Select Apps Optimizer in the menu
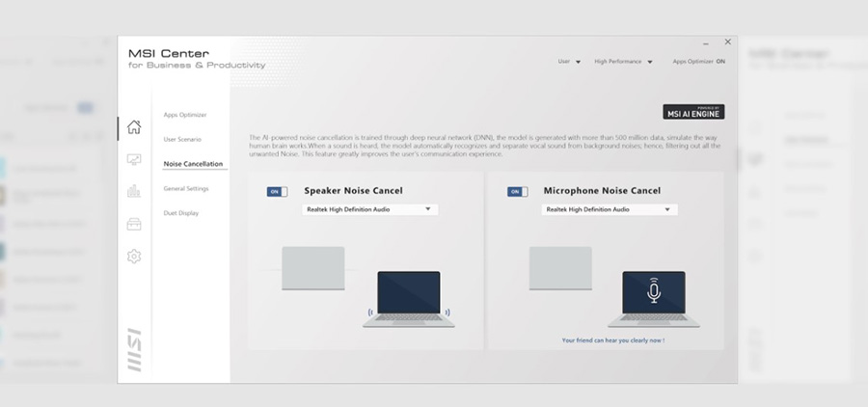868x407 pixels. click(x=185, y=115)
